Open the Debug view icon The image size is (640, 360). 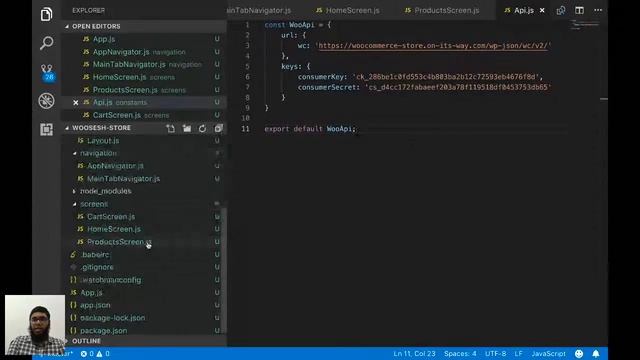click(47, 101)
